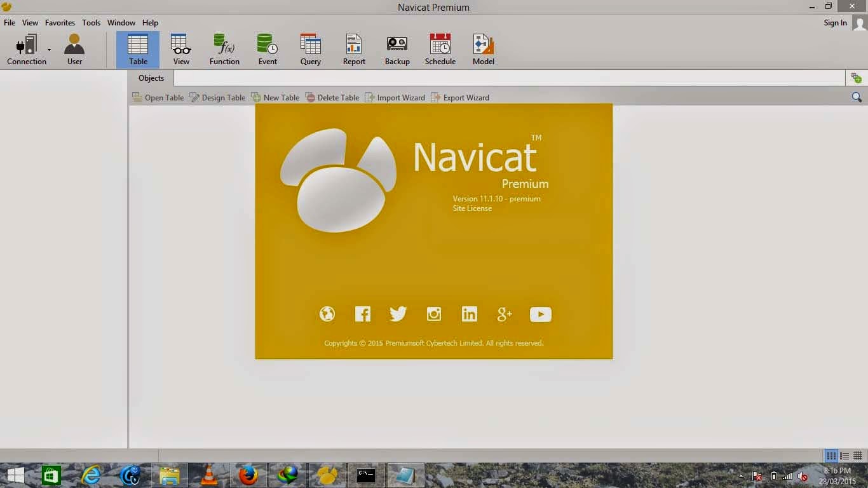Viewport: 868px width, 488px height.
Task: Open the Instagram icon on Navicat splash
Action: [434, 314]
